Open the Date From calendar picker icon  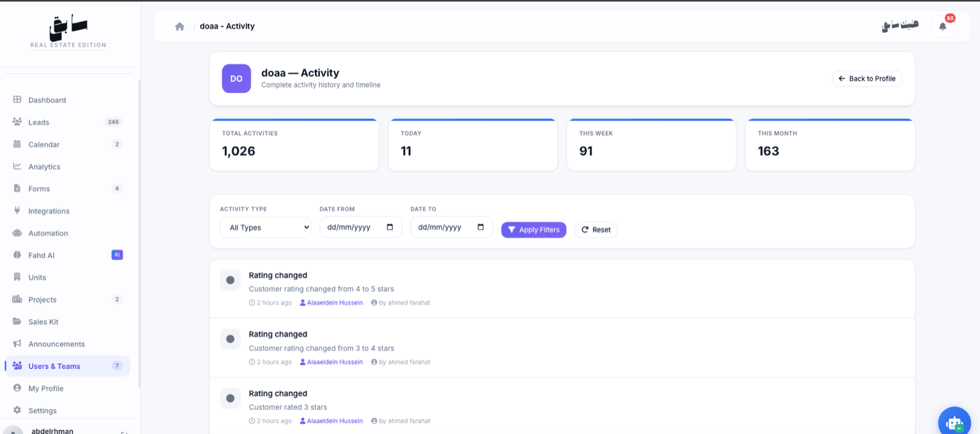tap(390, 227)
